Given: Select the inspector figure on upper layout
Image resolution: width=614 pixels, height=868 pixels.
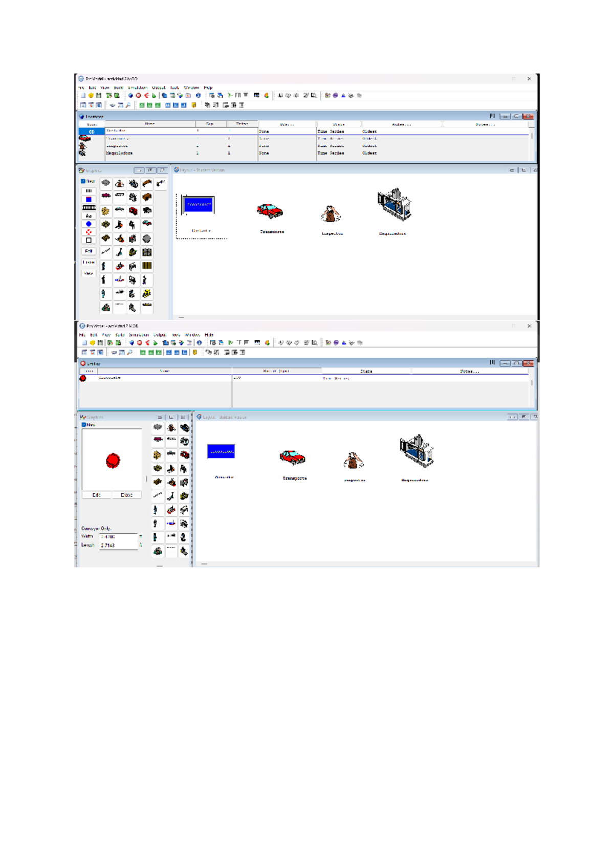Looking at the screenshot, I should [x=331, y=213].
